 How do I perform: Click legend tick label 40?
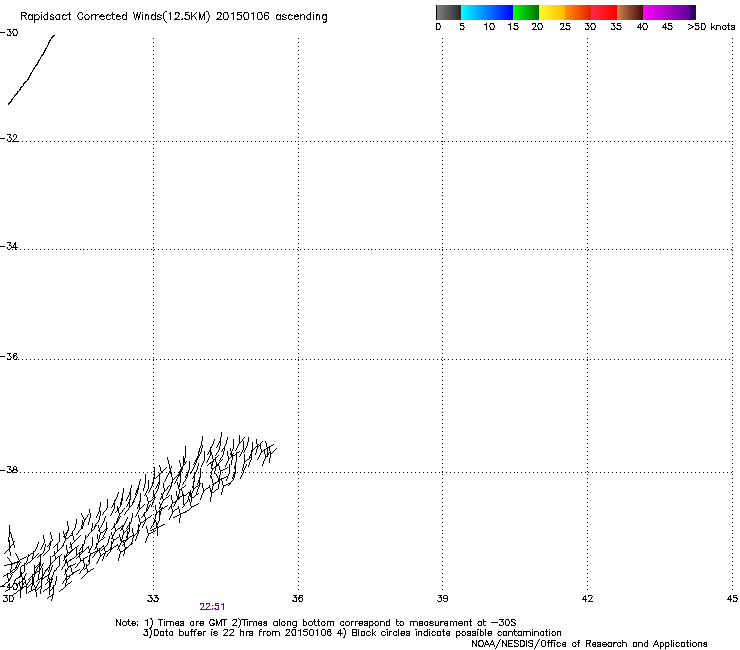pos(642,27)
